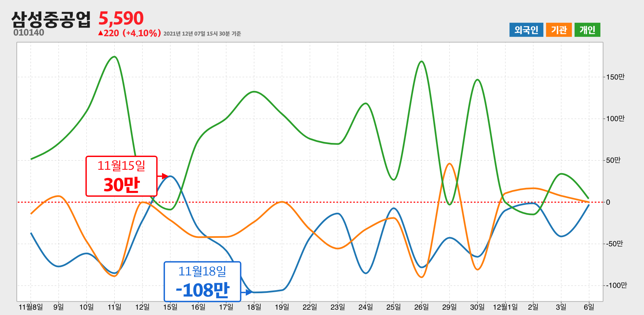Click the 25일 x-axis label

coord(393,307)
